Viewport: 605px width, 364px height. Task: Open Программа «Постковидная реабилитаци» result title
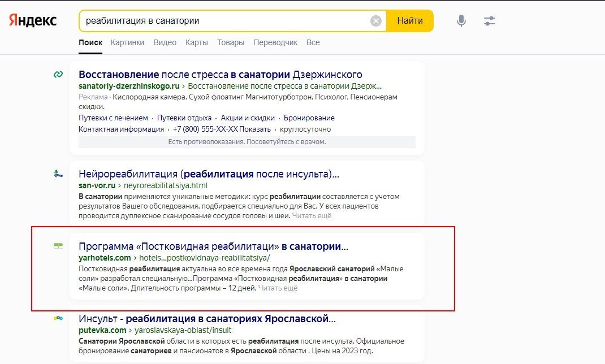tap(213, 246)
